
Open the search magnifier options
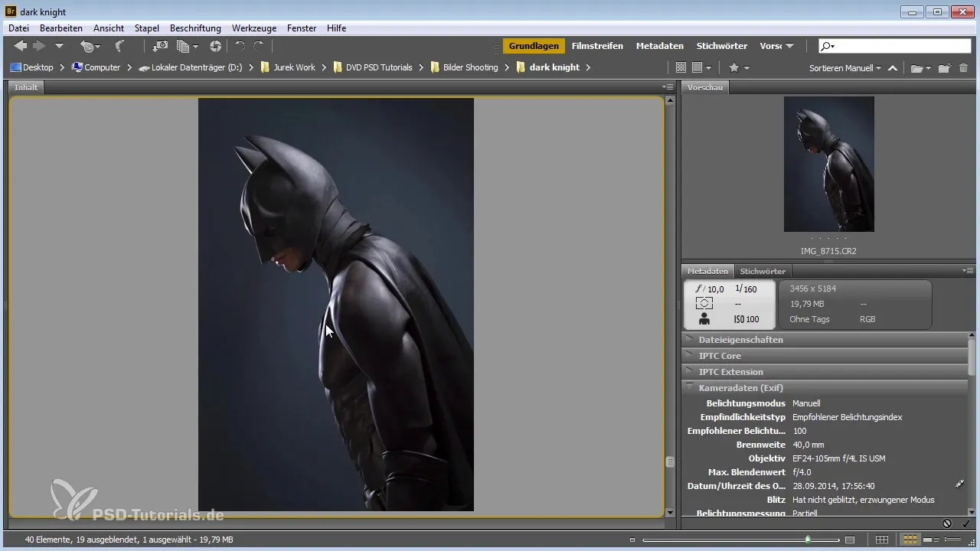pos(827,46)
